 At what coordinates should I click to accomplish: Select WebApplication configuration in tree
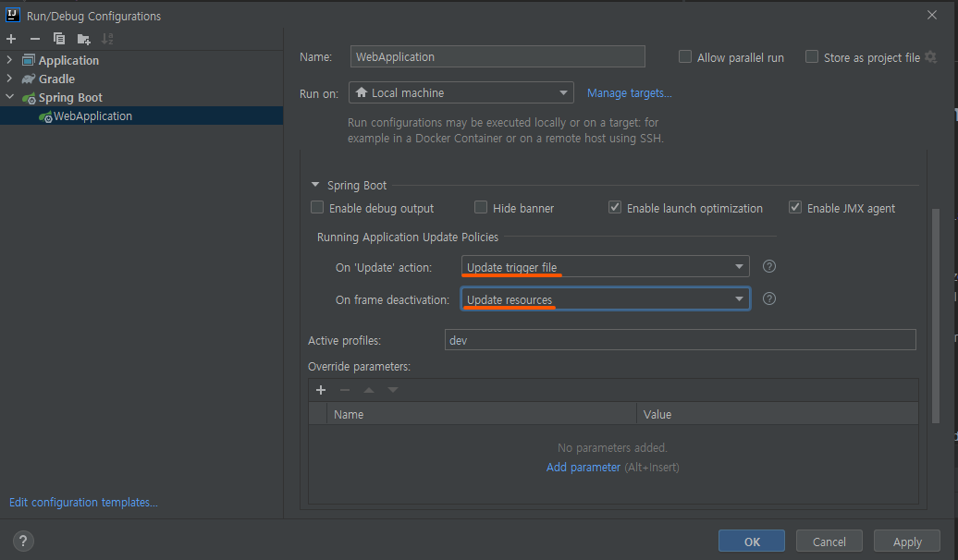point(141,116)
